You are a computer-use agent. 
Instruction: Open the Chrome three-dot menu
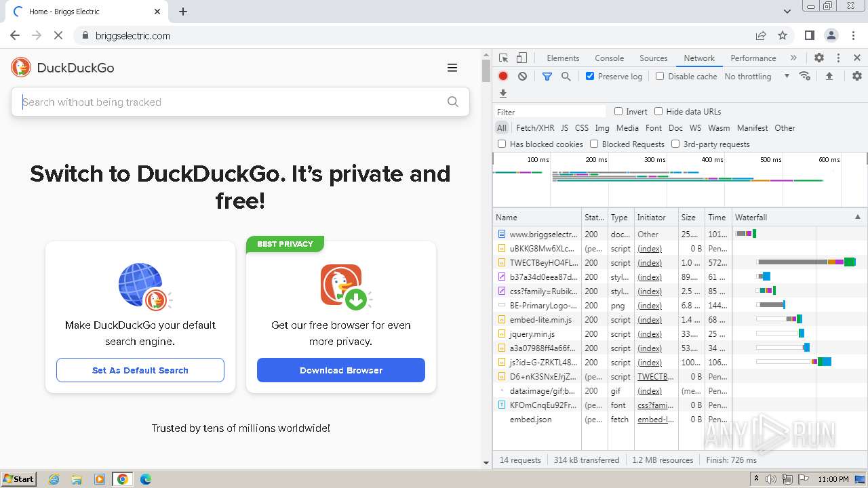click(853, 36)
